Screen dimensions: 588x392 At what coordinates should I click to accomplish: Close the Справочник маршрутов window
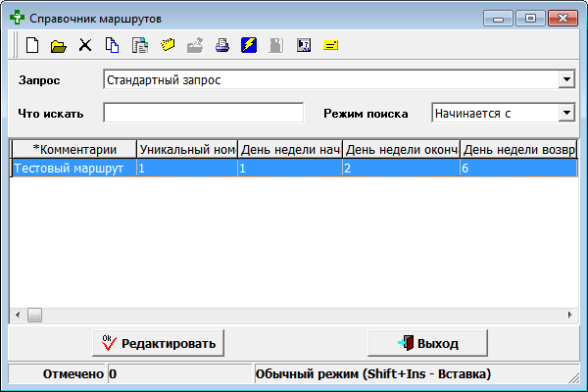coord(563,19)
